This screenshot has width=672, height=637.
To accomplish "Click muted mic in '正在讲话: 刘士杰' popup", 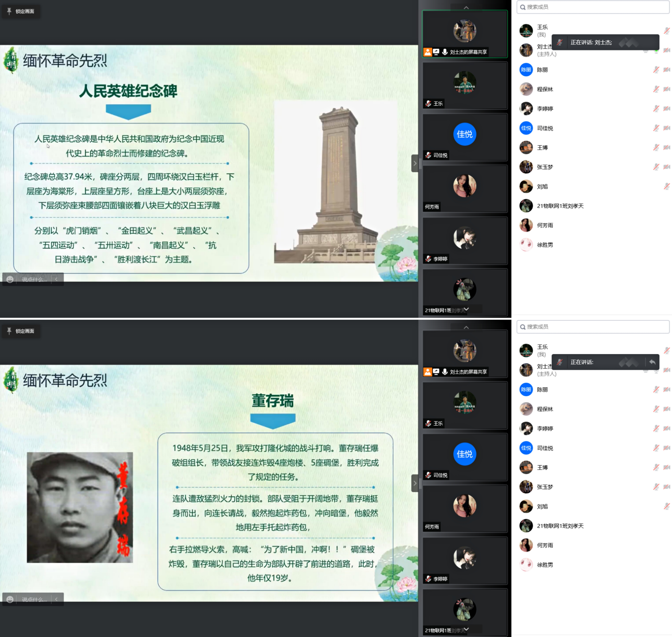I will [560, 42].
